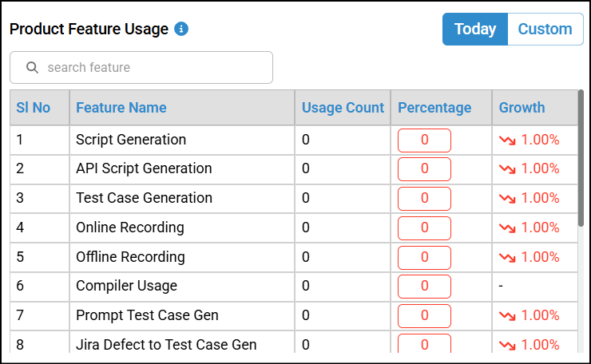Click the growth trend icon for API Script Generation
Image resolution: width=591 pixels, height=364 pixels.
pos(507,169)
